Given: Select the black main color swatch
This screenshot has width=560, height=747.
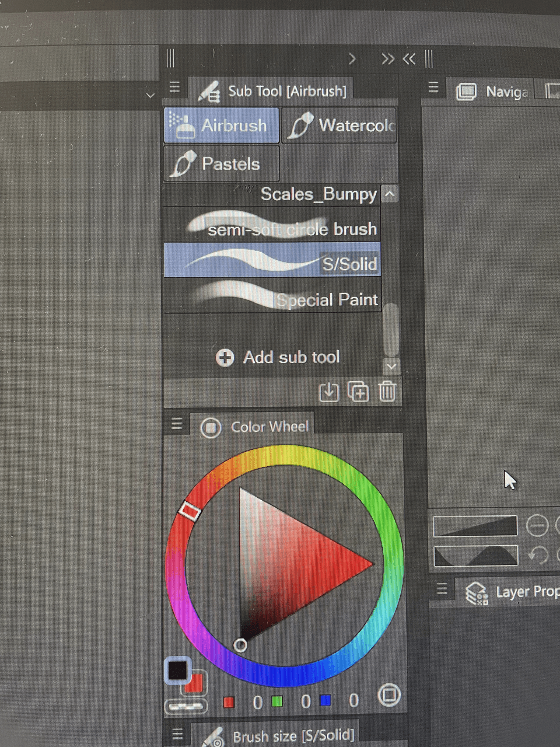Looking at the screenshot, I should click(178, 670).
